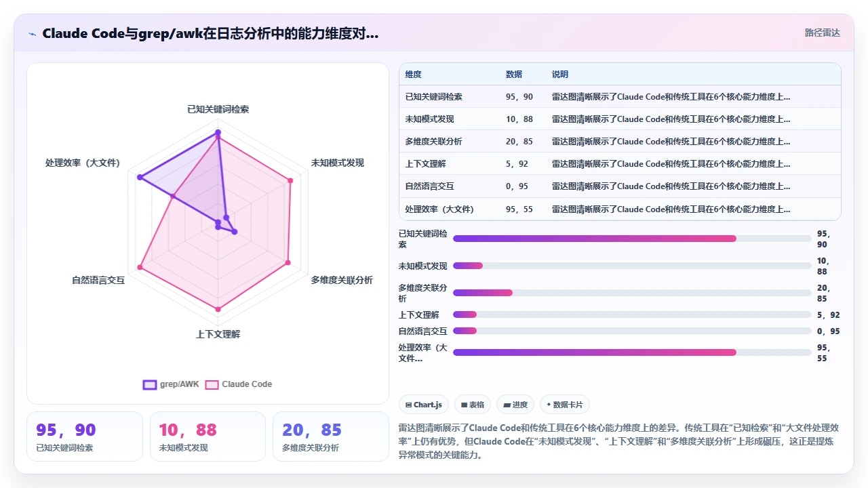The width and height of the screenshot is (868, 488).
Task: Click the table value 5，92
Action: click(517, 164)
